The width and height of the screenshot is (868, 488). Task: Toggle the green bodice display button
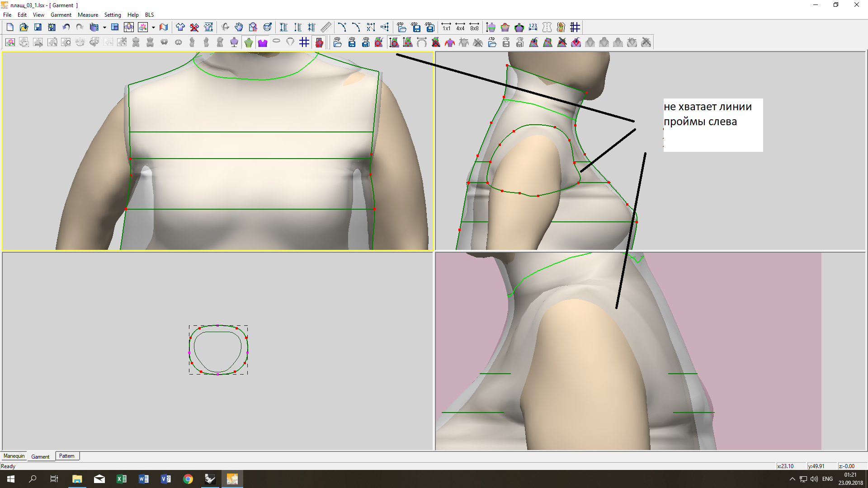[248, 42]
